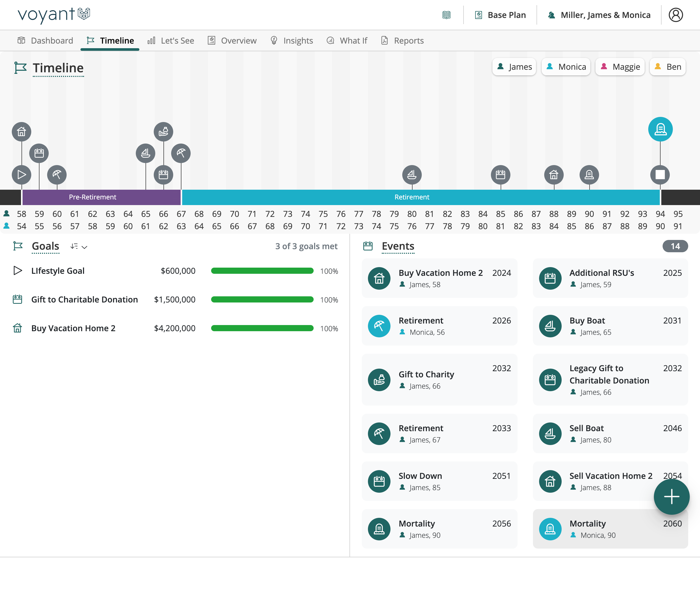Click the play start marker on timeline
The height and width of the screenshot is (606, 700).
pos(22,175)
